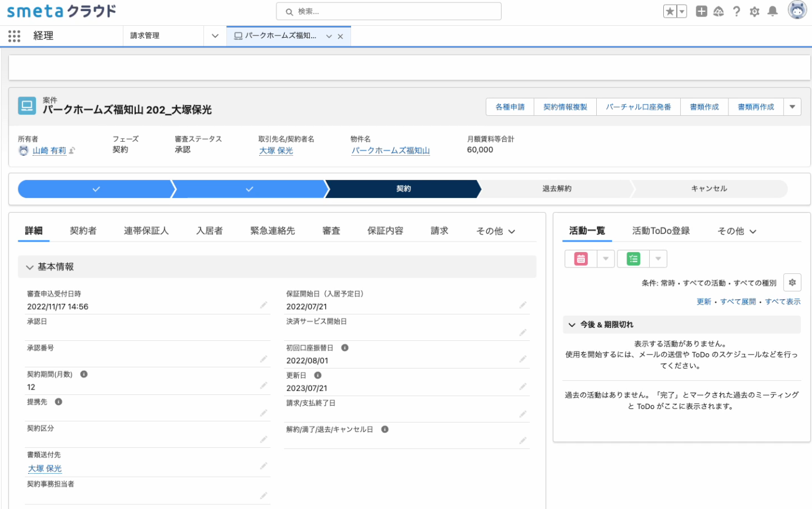Switch to the 活動ToDo登録 tab
The image size is (812, 509).
tap(661, 231)
